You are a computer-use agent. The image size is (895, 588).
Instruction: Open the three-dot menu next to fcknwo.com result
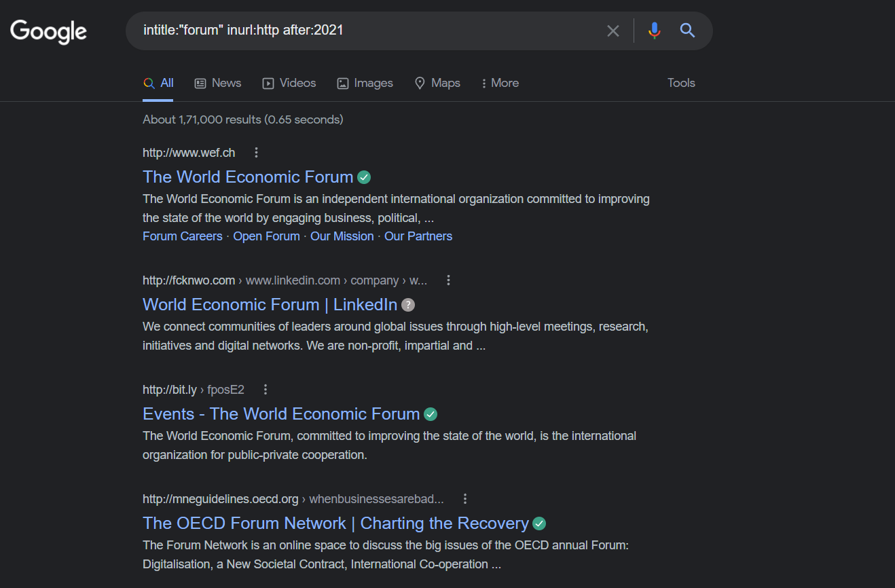pyautogui.click(x=448, y=280)
